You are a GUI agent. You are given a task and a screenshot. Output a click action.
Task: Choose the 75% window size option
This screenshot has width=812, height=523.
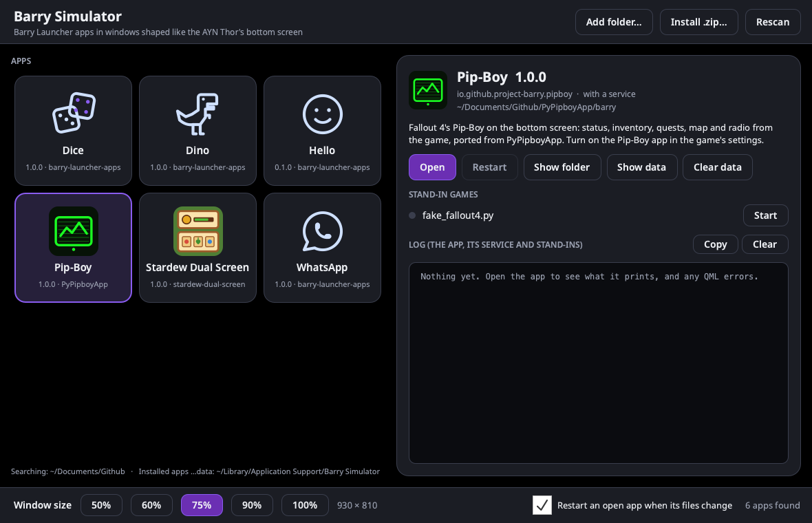coord(202,505)
